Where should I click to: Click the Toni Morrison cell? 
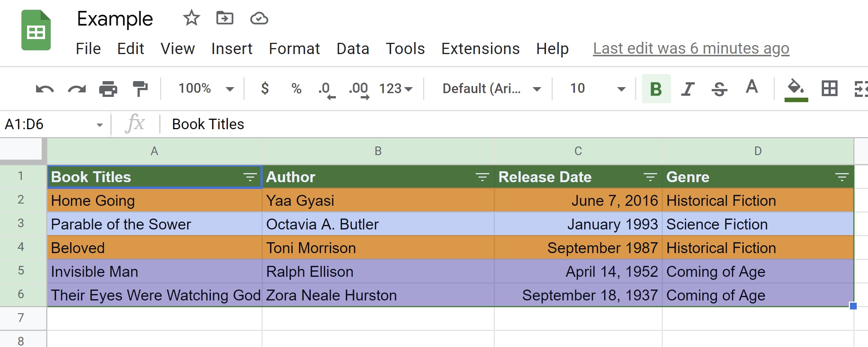pyautogui.click(x=378, y=248)
